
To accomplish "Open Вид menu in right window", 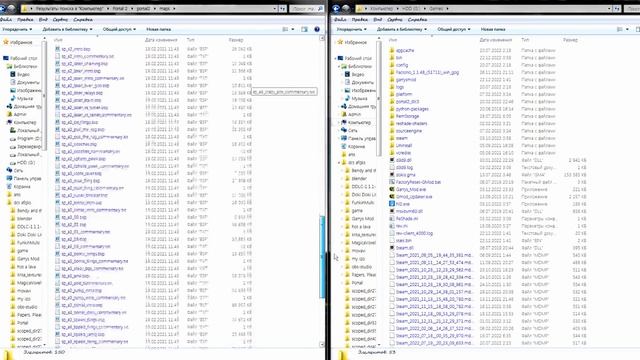I will point(378,20).
